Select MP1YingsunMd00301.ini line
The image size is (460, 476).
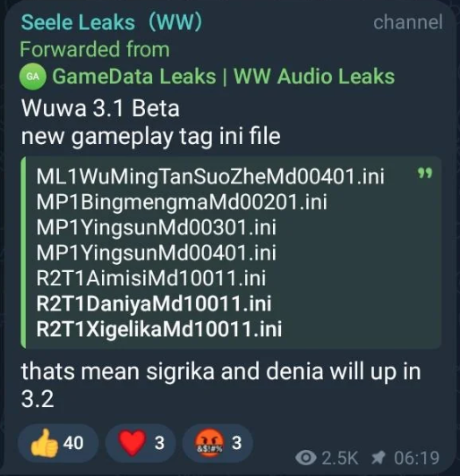coord(156,227)
